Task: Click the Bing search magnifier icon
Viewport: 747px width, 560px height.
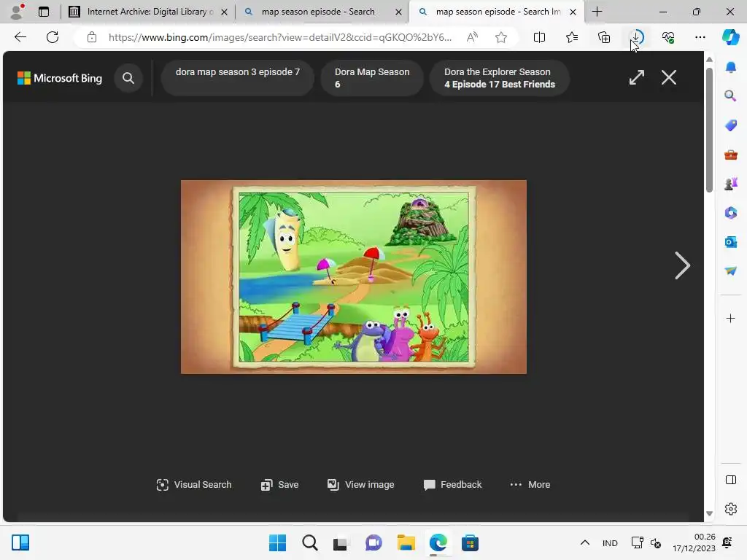Action: click(128, 78)
